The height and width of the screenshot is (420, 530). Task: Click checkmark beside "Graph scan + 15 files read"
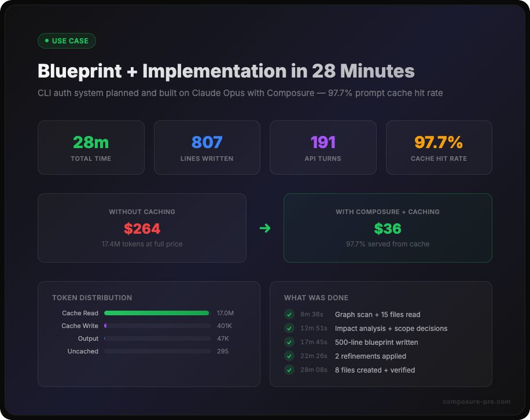[x=289, y=314]
